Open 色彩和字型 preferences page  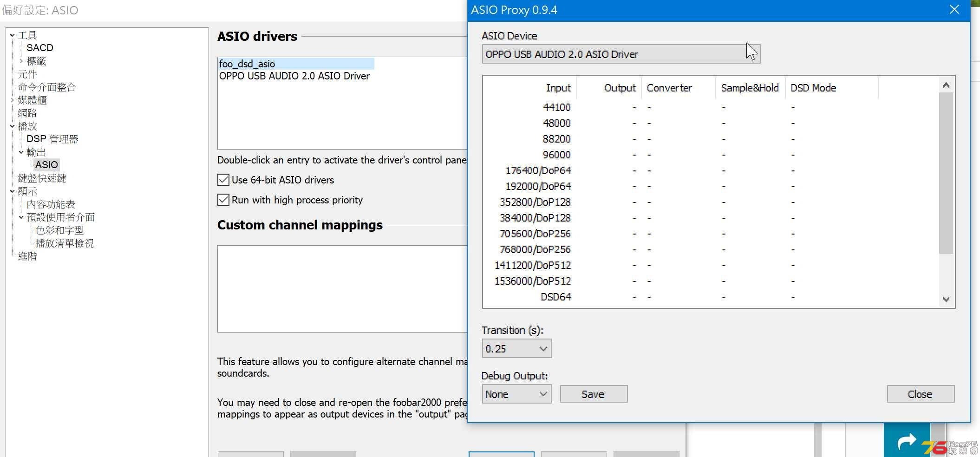click(59, 230)
